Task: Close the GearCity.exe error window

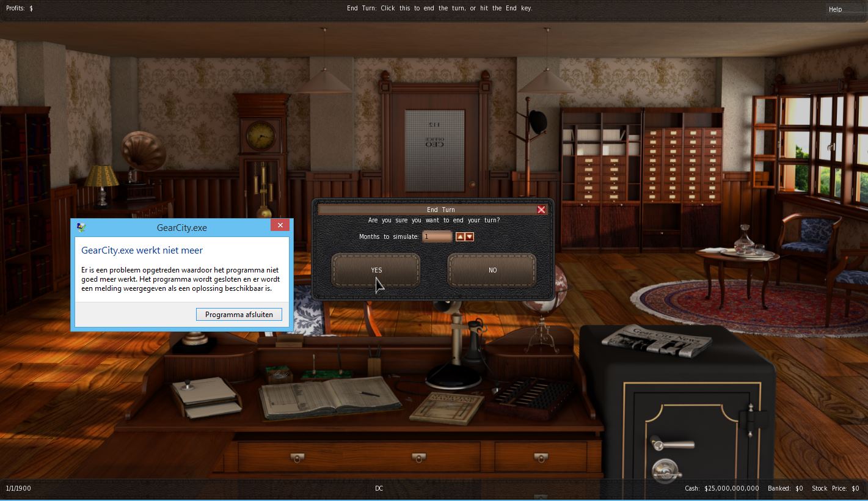Action: click(x=280, y=225)
